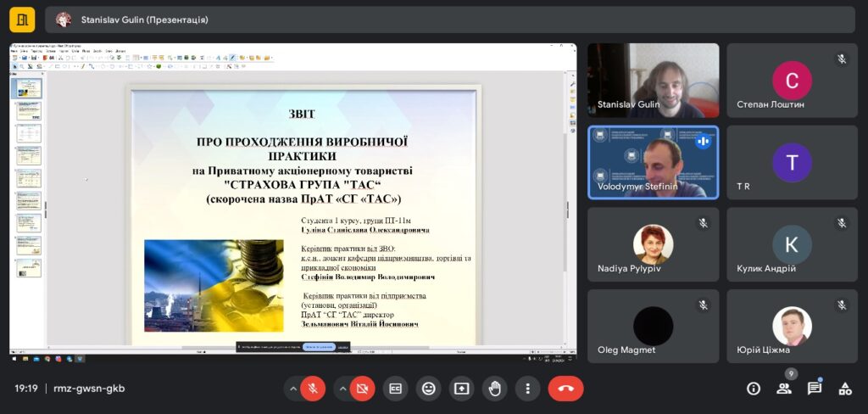Send a reaction with the emoji icon
This screenshot has width=868, height=414.
click(x=429, y=389)
